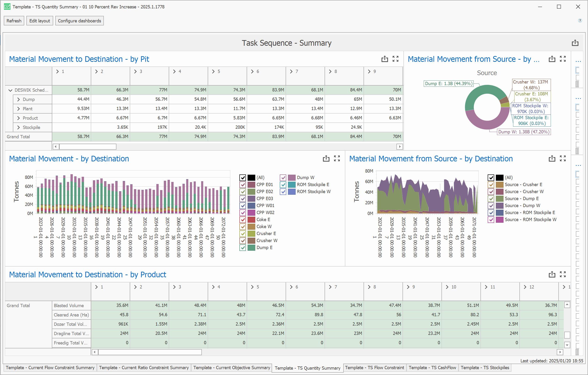Click export icon beside Task Sequence Summary title
The width and height of the screenshot is (588, 375).
[x=575, y=43]
